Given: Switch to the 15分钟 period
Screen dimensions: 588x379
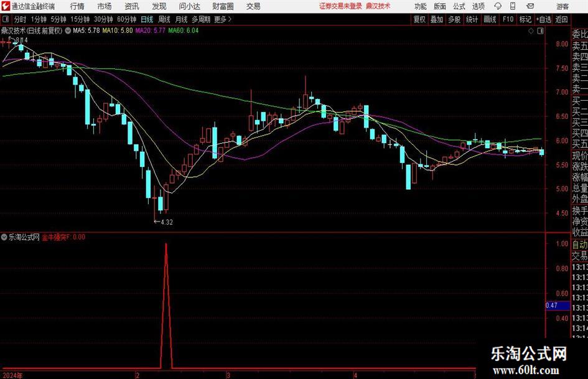Looking at the screenshot, I should pyautogui.click(x=80, y=19).
